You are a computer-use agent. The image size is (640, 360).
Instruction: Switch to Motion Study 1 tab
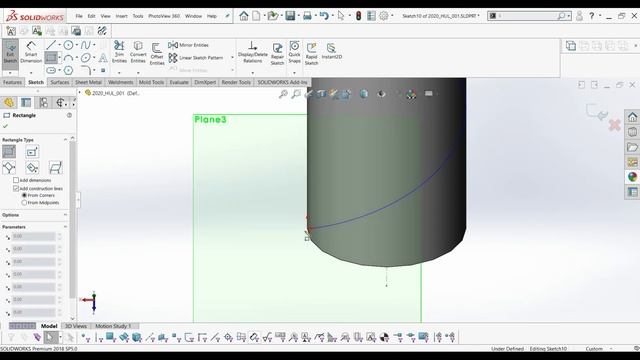point(113,326)
